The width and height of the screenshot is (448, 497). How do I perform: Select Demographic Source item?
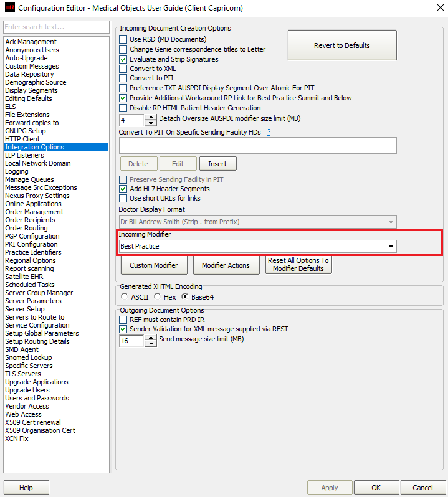(36, 82)
